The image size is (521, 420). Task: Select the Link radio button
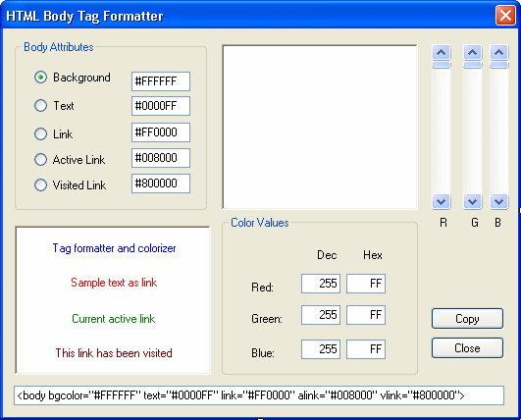point(40,133)
